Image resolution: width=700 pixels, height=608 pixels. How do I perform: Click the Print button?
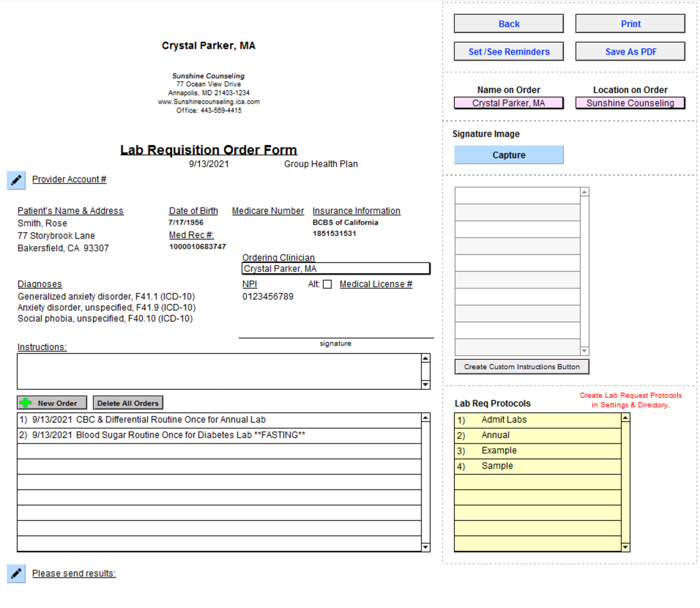pyautogui.click(x=630, y=23)
